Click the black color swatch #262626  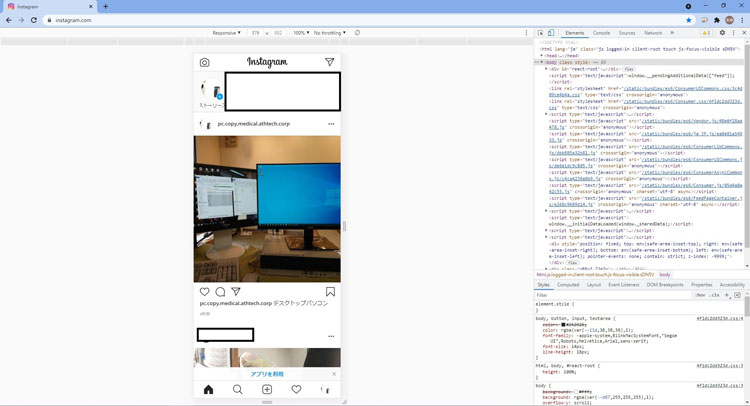pos(563,325)
